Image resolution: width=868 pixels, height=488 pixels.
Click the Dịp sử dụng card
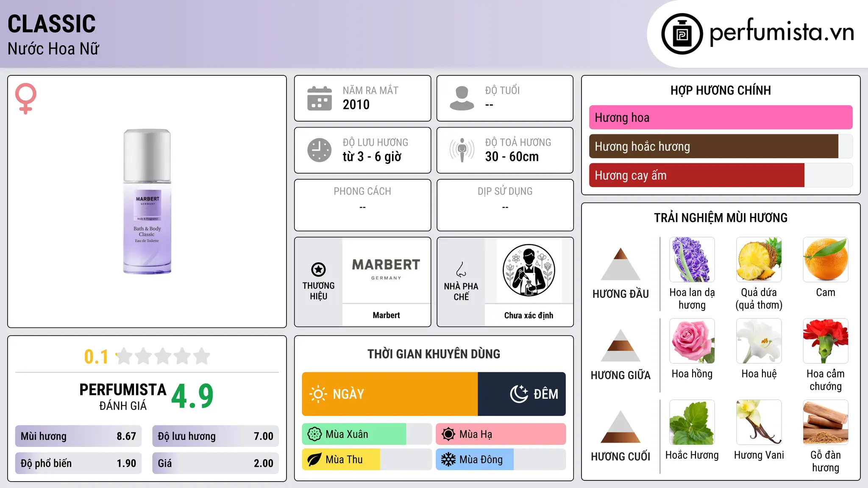click(505, 205)
